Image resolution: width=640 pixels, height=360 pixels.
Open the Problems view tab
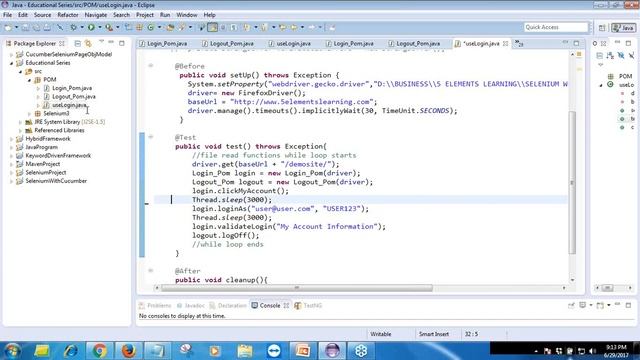pyautogui.click(x=155, y=305)
